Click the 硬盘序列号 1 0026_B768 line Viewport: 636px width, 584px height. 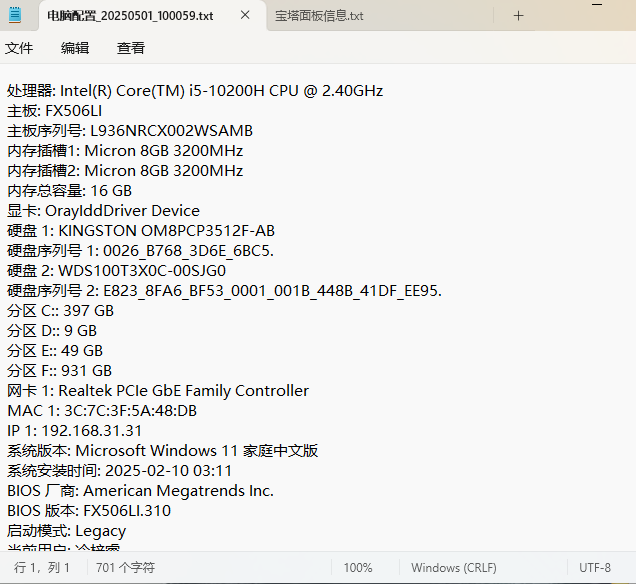140,251
